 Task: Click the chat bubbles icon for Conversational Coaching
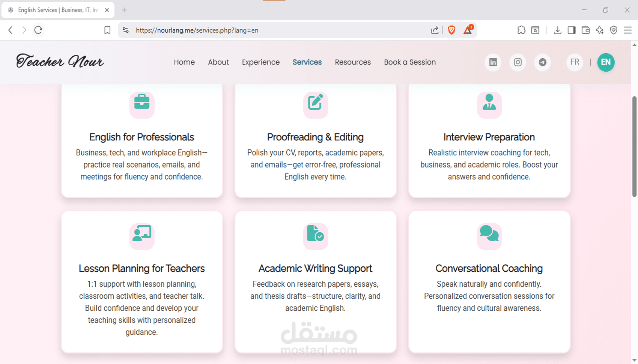[489, 233]
